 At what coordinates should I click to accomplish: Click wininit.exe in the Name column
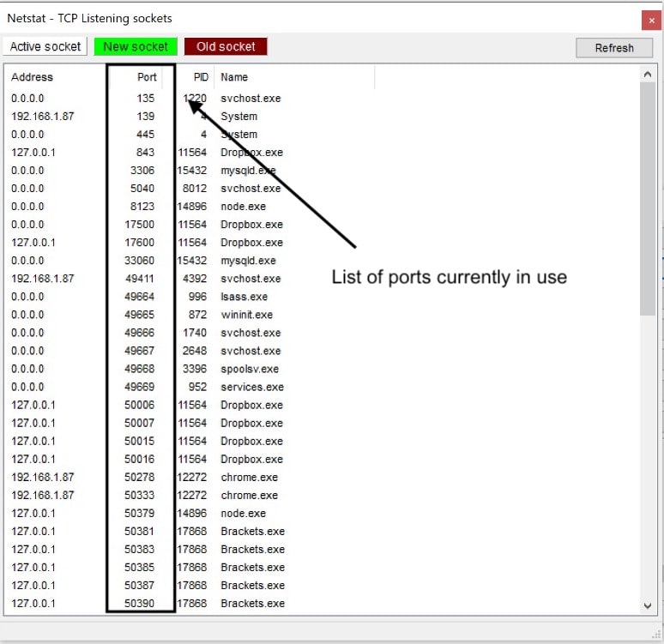pyautogui.click(x=246, y=315)
